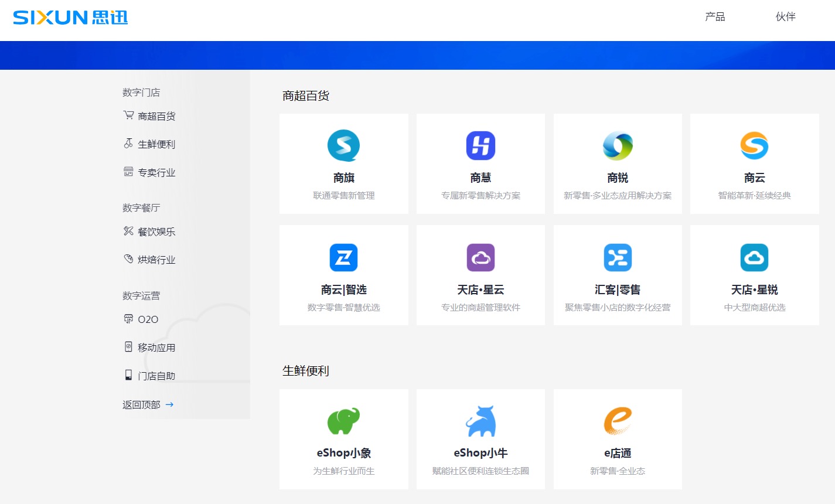The image size is (835, 504).
Task: Open 餐饮娱乐 sidebar link
Action: click(x=156, y=231)
